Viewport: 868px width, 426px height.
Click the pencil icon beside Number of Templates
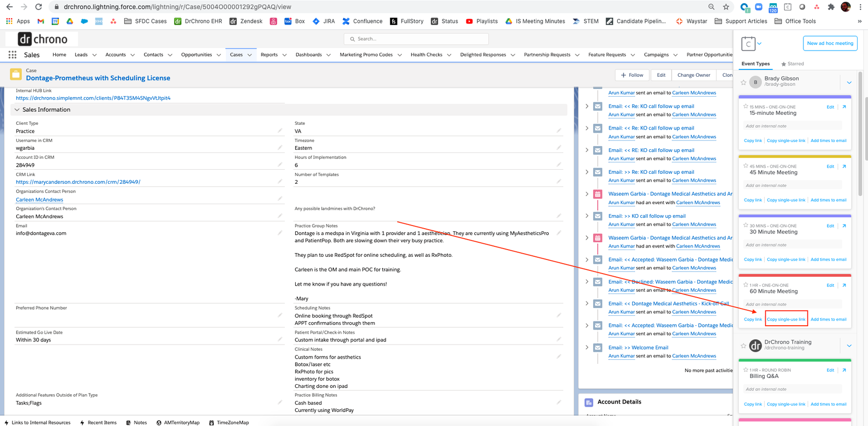tap(559, 182)
